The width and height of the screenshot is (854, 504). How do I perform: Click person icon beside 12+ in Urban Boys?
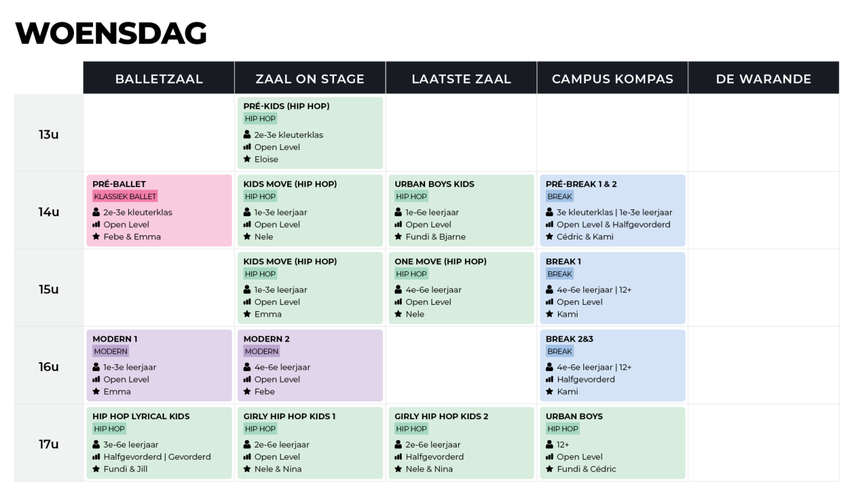tap(550, 445)
